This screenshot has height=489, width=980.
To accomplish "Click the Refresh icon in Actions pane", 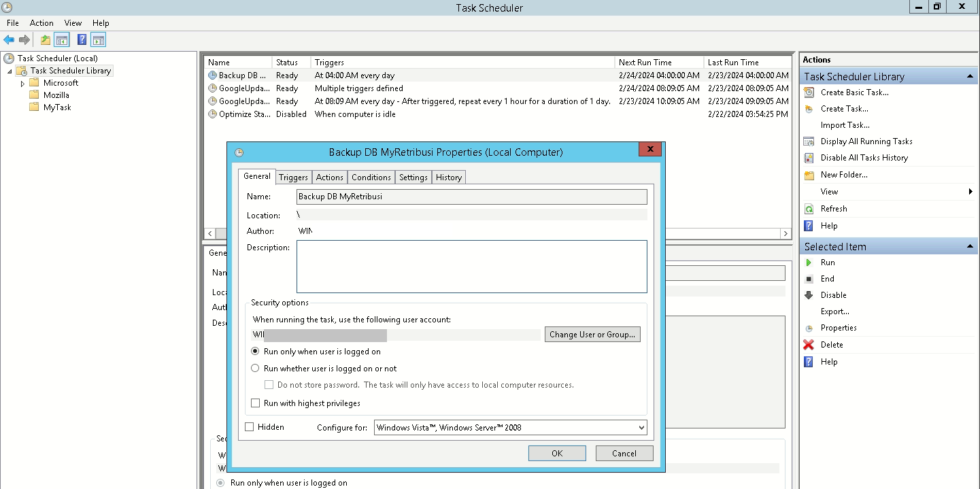I will point(809,209).
